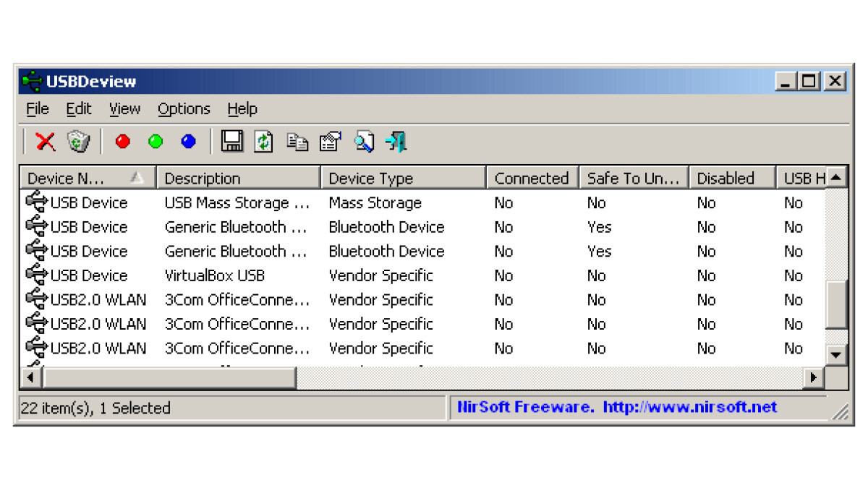Click the red circle disconnect icon
Viewport: 868px width, 488px height.
122,142
